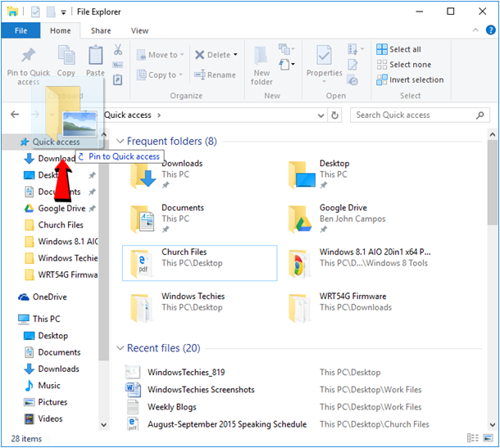Viewport: 500px width, 448px height.
Task: Click the Select all button
Action: click(x=398, y=49)
